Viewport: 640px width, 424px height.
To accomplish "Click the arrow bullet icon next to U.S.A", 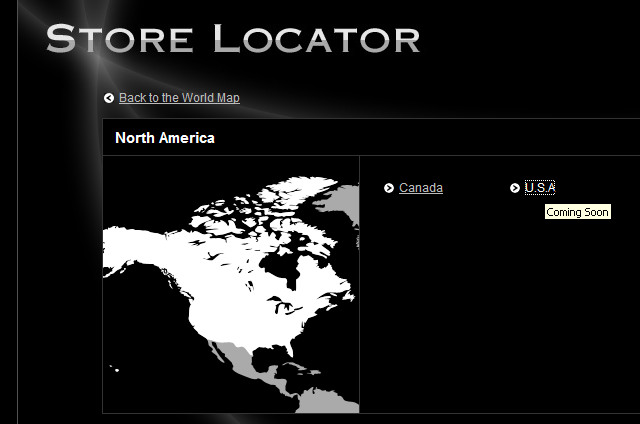I will click(x=515, y=188).
